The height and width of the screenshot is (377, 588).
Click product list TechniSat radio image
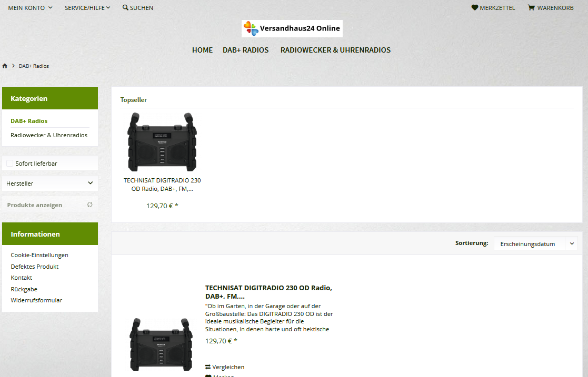pos(161,345)
